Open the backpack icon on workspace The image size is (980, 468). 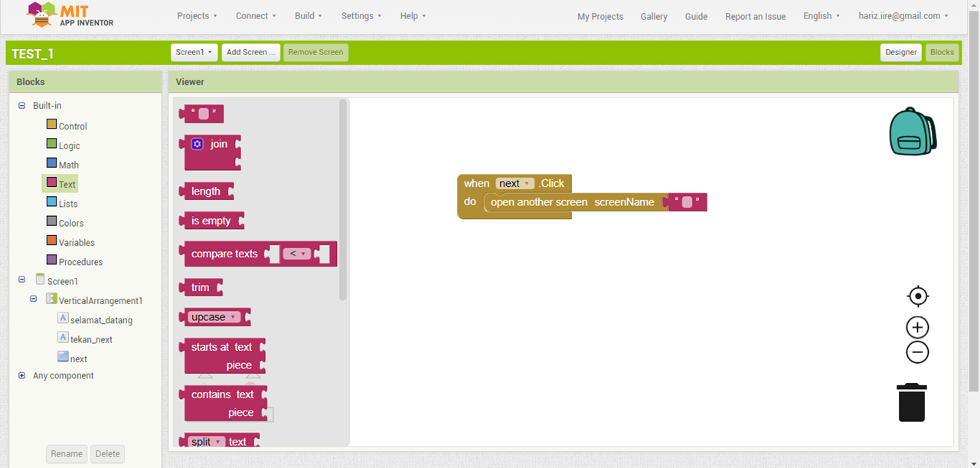(x=912, y=132)
